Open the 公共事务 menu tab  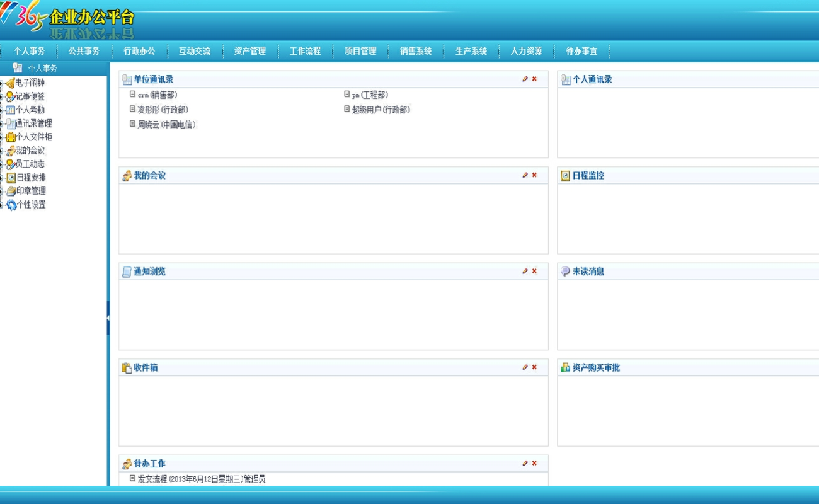(x=84, y=51)
